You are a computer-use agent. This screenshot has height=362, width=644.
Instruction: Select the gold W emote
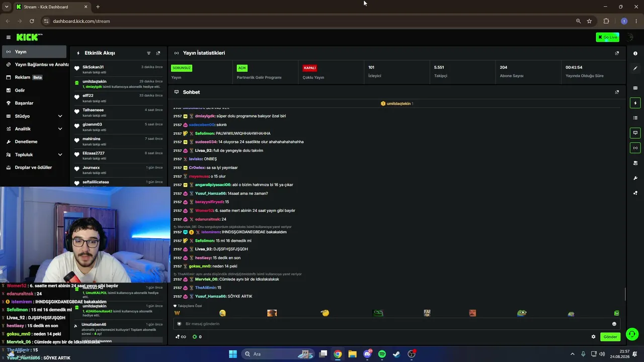177,313
